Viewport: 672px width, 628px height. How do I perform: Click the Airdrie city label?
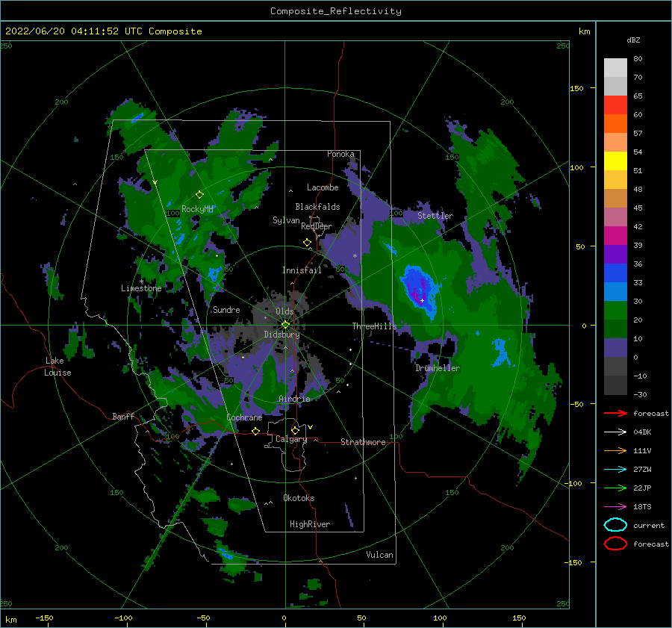pyautogui.click(x=294, y=399)
